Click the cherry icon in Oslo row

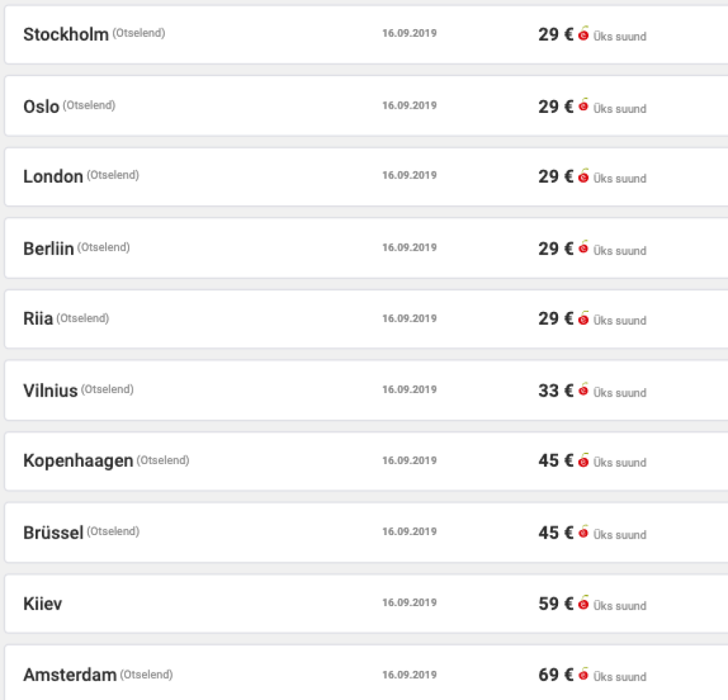[x=584, y=106]
